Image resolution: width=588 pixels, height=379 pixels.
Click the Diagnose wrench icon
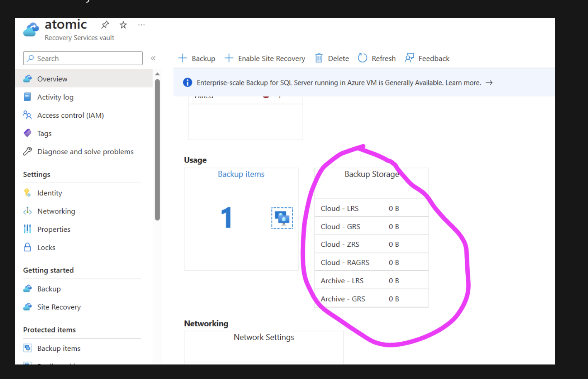pyautogui.click(x=27, y=151)
